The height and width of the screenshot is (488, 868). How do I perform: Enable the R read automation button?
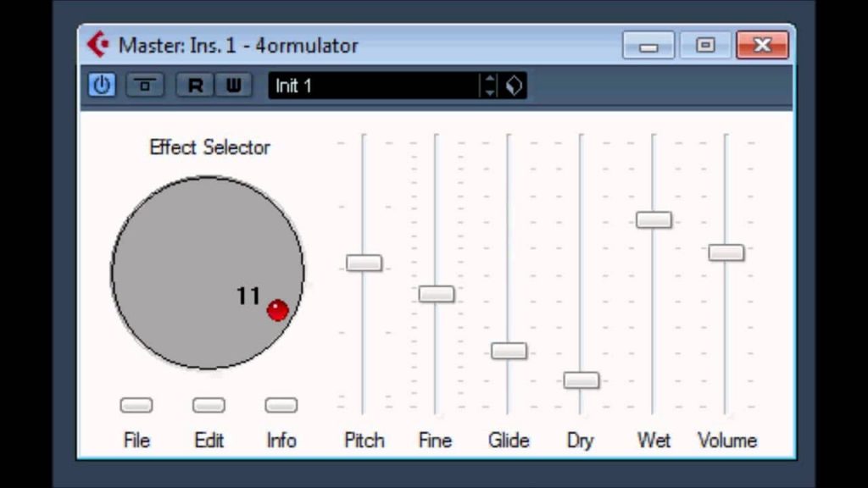pyautogui.click(x=195, y=86)
